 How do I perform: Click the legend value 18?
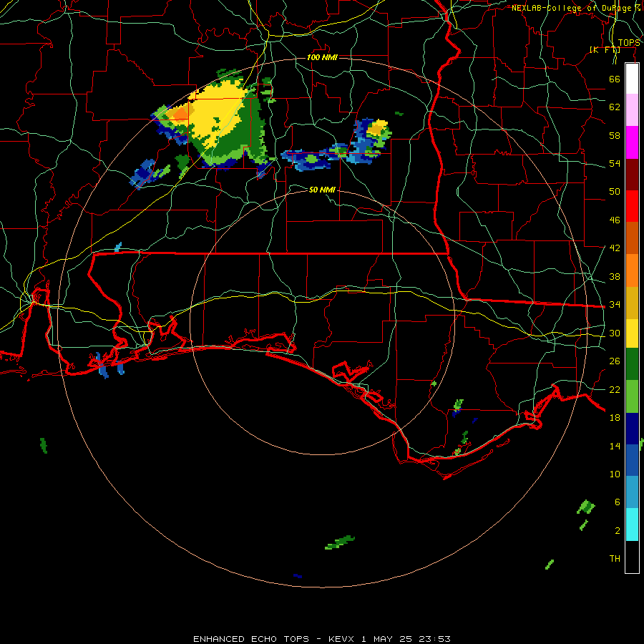tap(615, 418)
